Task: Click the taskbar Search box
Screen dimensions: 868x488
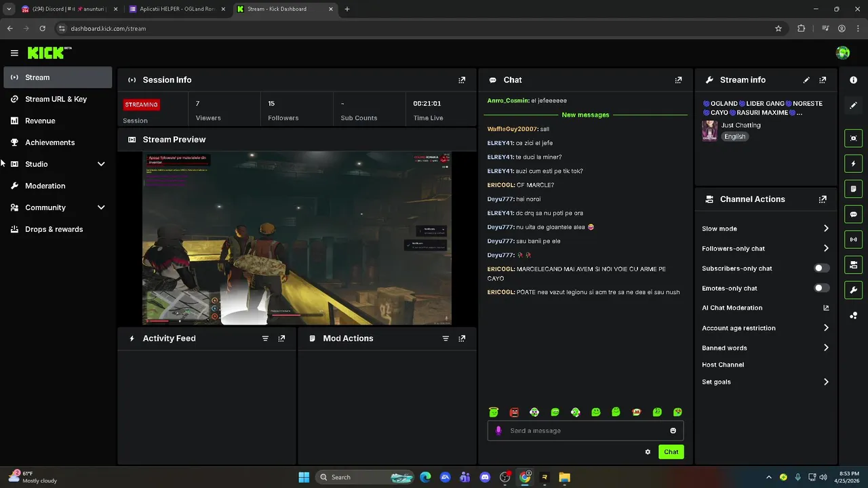Action: (x=365, y=477)
